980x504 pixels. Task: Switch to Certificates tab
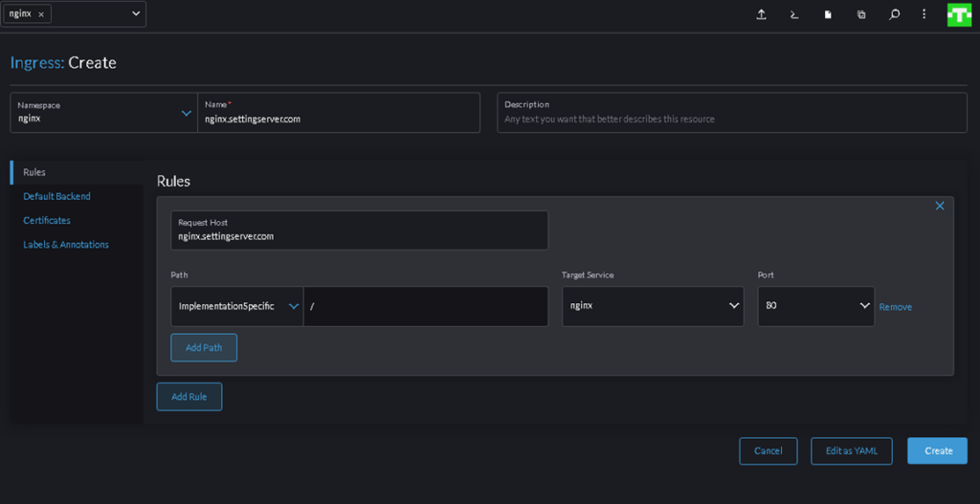pyautogui.click(x=47, y=221)
